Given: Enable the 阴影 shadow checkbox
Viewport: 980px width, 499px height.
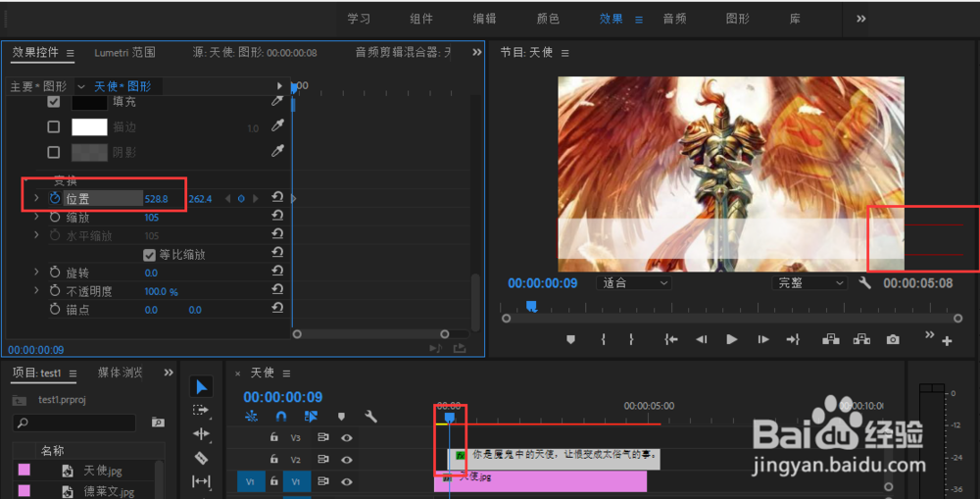Looking at the screenshot, I should [x=54, y=152].
